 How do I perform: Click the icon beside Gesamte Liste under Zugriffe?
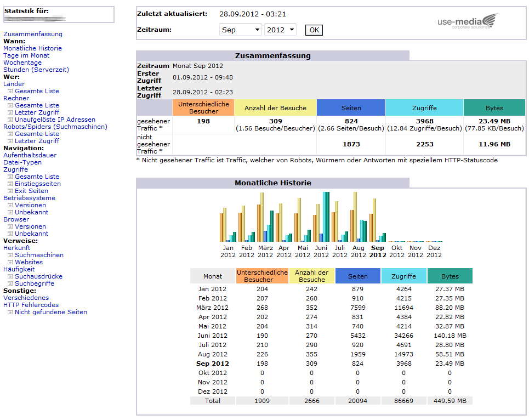point(10,177)
